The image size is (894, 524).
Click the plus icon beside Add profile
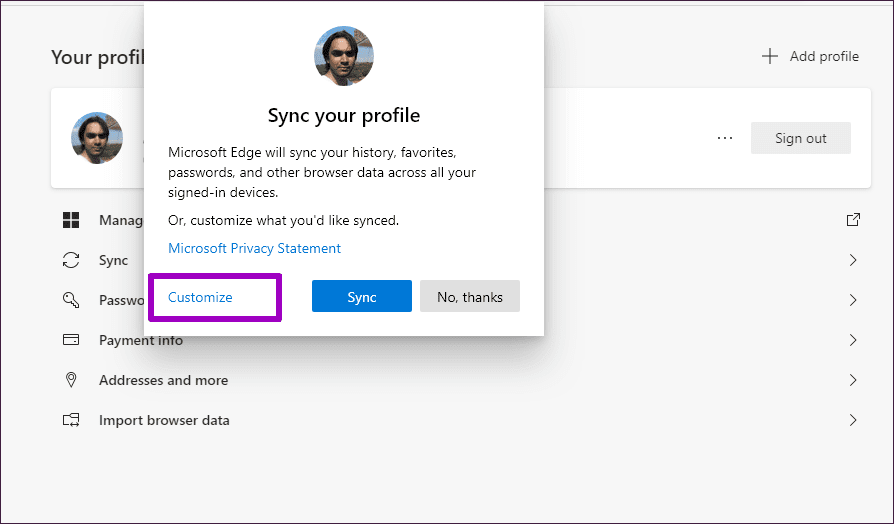click(770, 56)
